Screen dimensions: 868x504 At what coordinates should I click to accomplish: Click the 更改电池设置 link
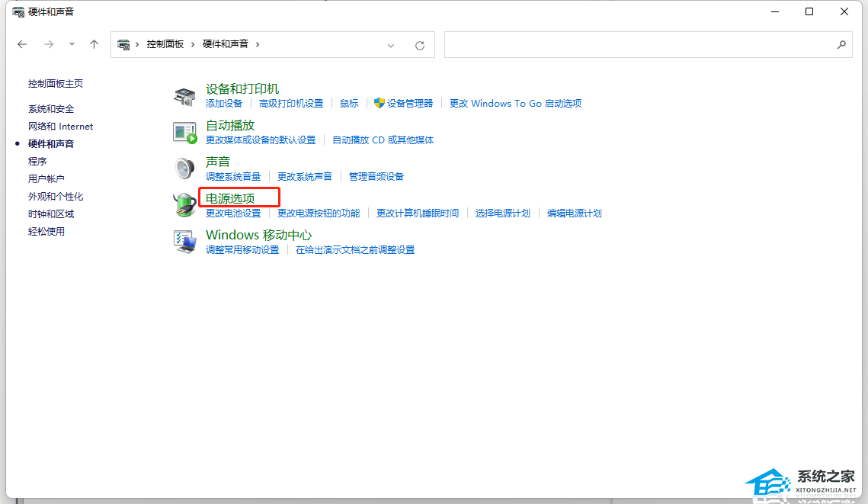click(x=233, y=213)
